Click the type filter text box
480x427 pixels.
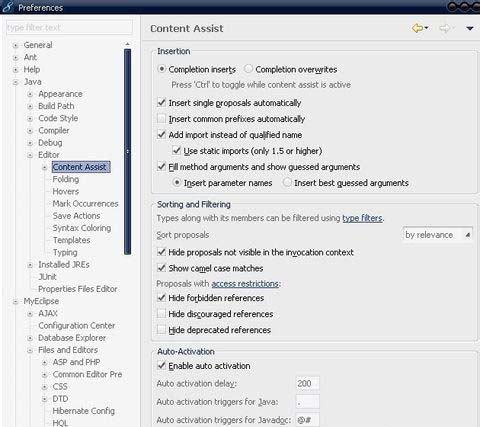(69, 27)
